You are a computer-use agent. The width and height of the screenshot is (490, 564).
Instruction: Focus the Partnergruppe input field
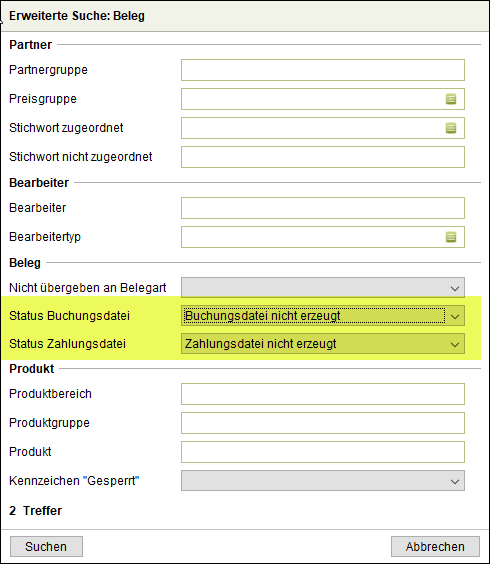click(x=323, y=70)
